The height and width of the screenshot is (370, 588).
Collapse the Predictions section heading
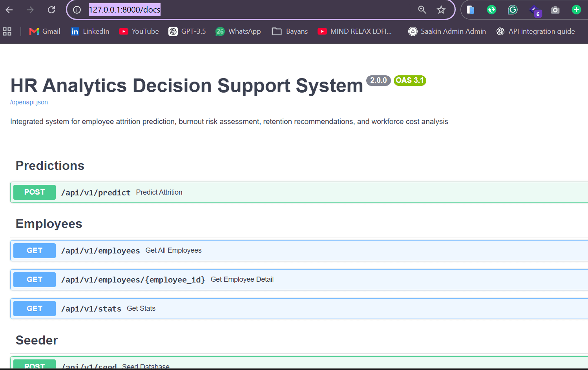(x=50, y=166)
